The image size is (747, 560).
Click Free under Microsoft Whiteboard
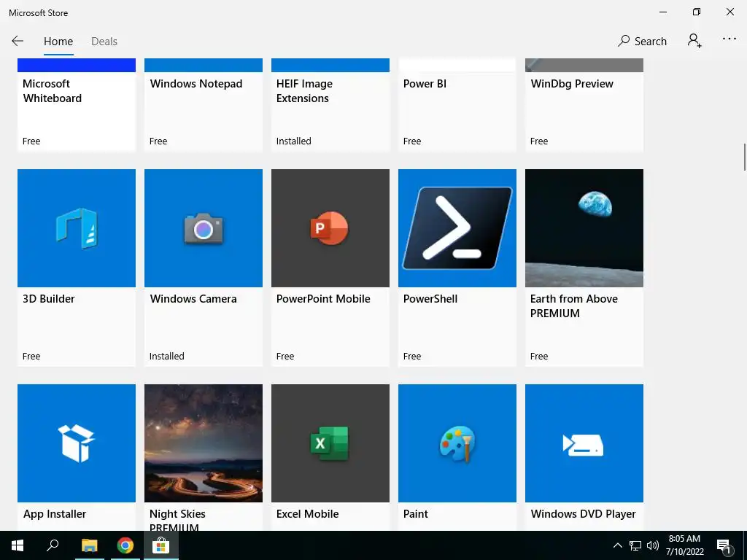[x=31, y=141]
